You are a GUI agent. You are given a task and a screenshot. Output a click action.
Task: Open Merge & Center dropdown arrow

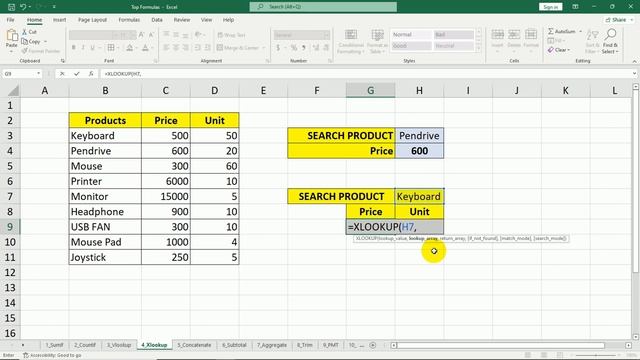(264, 48)
